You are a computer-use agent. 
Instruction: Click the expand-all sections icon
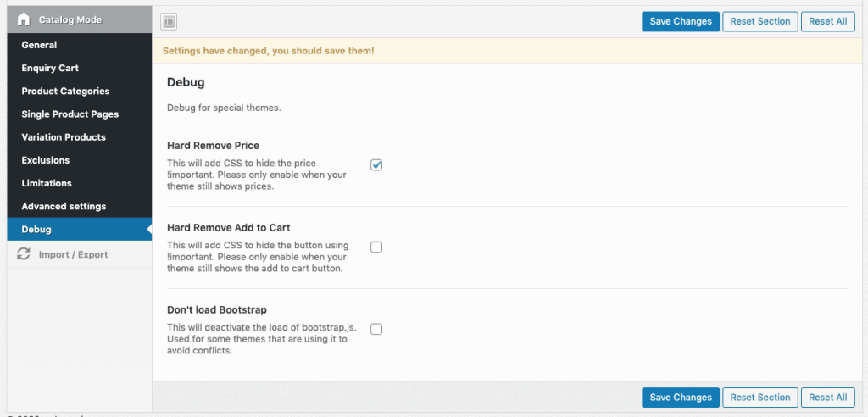169,21
